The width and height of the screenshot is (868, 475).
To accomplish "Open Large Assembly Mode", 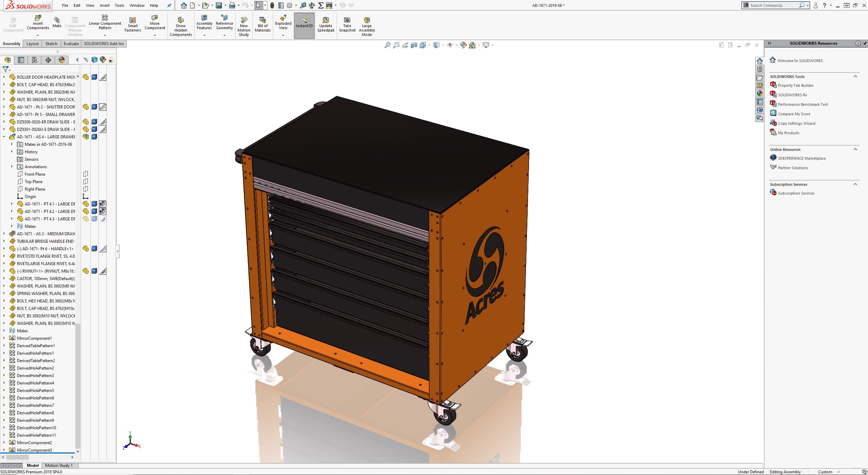I will (366, 20).
